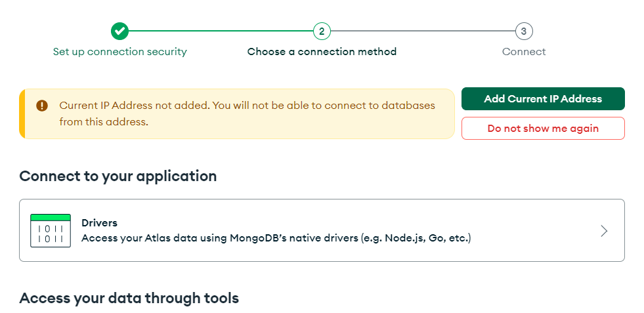644x313 pixels.
Task: Click the Connect to your application heading
Action: tap(118, 176)
